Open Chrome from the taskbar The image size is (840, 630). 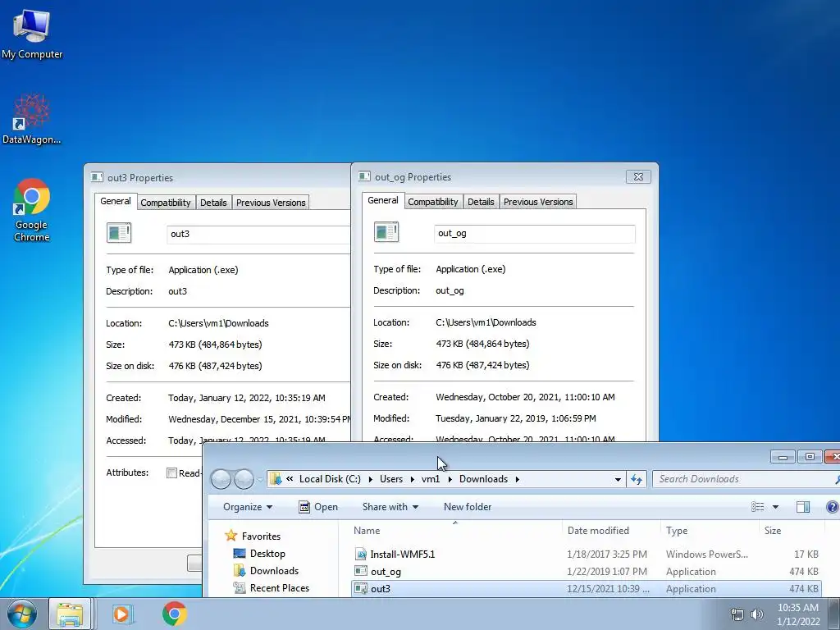point(175,614)
